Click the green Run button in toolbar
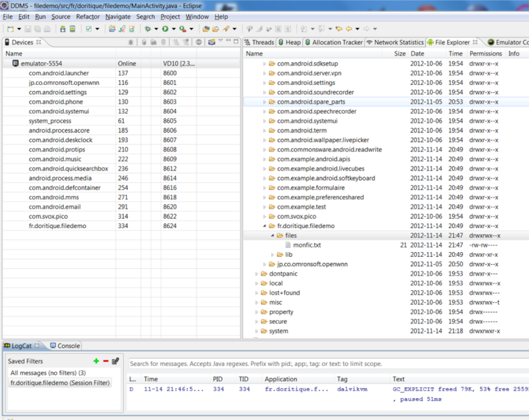Screen dimensions: 529x420 pyautogui.click(x=165, y=29)
